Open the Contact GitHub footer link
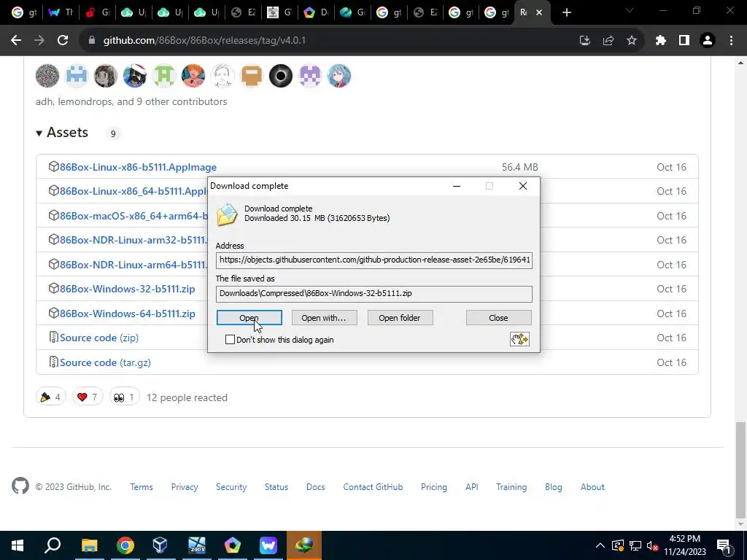The image size is (747, 560). [x=373, y=487]
